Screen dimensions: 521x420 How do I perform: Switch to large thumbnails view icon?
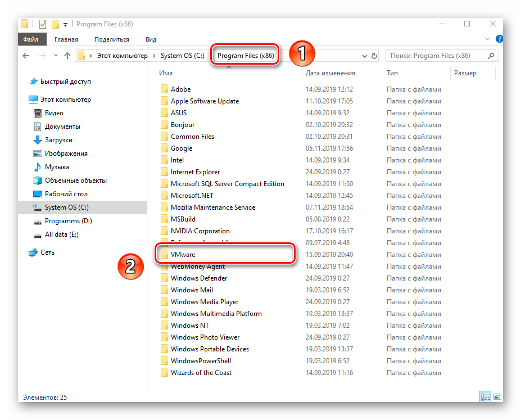[x=496, y=397]
